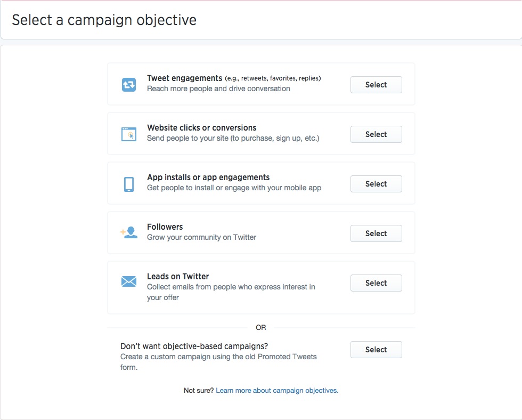The image size is (522, 420).
Task: Click the Followers add-person icon
Action: [129, 232]
